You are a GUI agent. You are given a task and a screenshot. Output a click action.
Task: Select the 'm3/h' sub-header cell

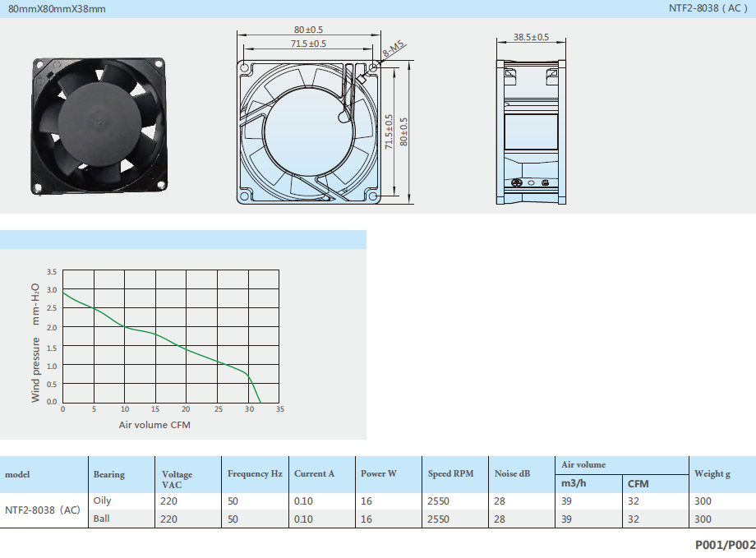574,483
